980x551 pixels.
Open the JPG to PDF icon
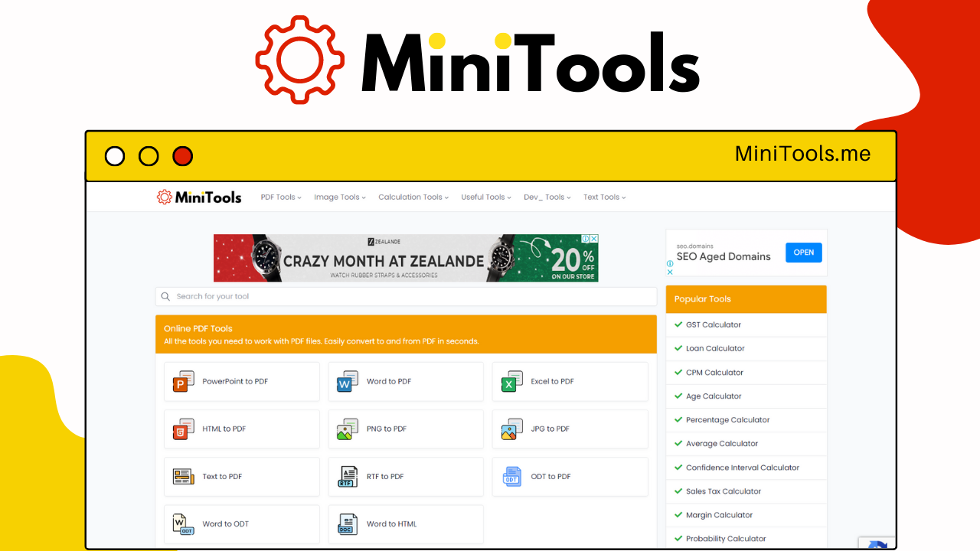(x=512, y=429)
